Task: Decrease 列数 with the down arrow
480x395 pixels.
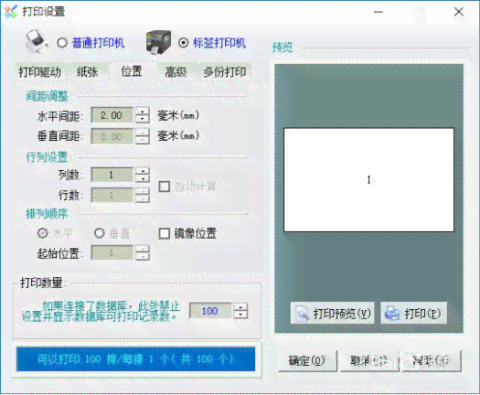Action: click(143, 179)
